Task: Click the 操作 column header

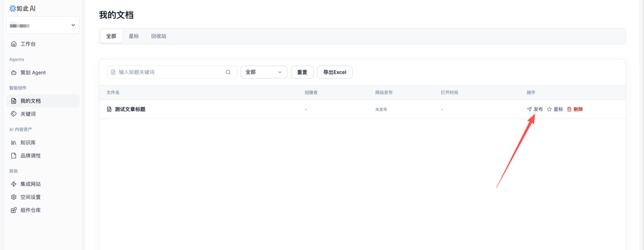Action: click(x=531, y=92)
